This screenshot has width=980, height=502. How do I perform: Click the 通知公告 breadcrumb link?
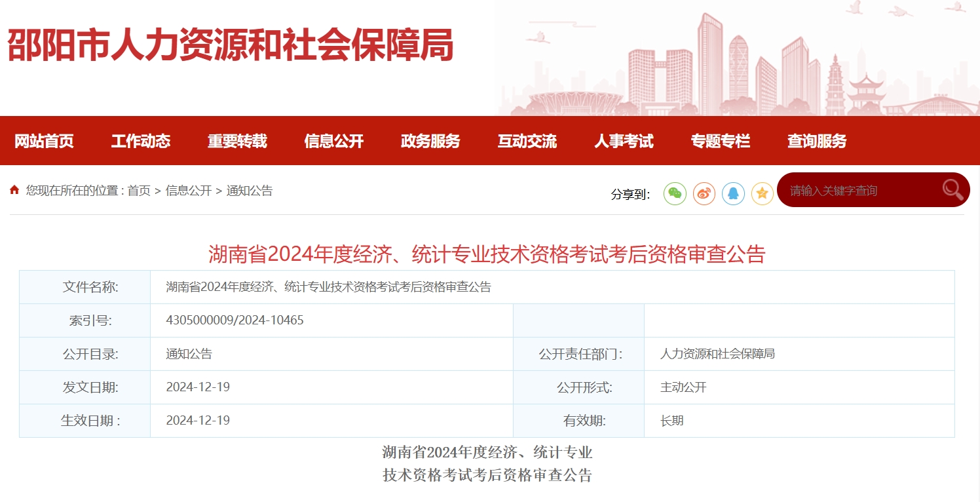point(250,191)
